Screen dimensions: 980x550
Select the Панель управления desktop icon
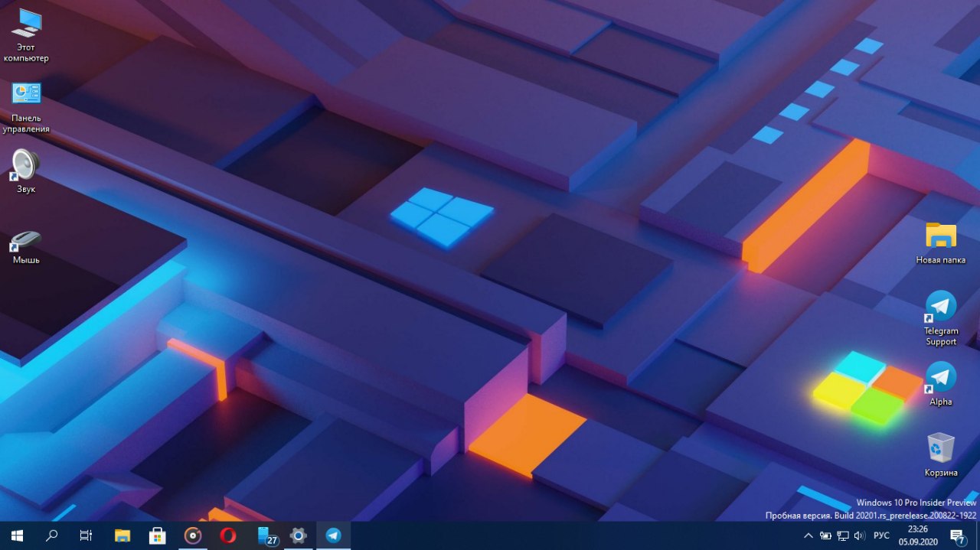point(26,106)
